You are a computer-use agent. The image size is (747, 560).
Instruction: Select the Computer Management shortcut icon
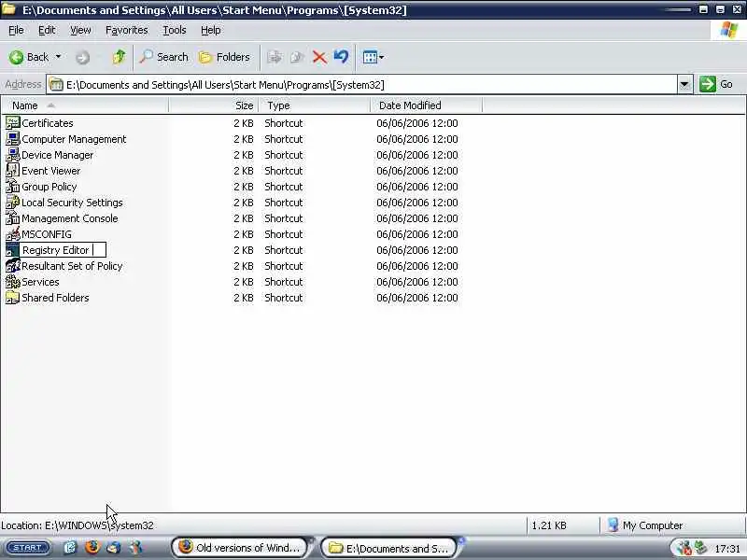point(12,138)
